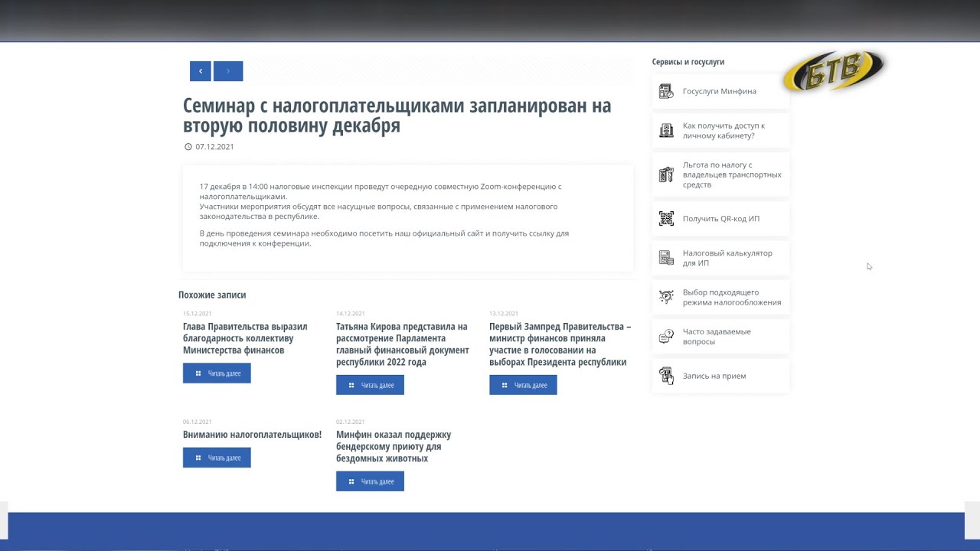980x551 pixels.
Task: Click the transport tax benefit icon
Action: click(x=666, y=174)
